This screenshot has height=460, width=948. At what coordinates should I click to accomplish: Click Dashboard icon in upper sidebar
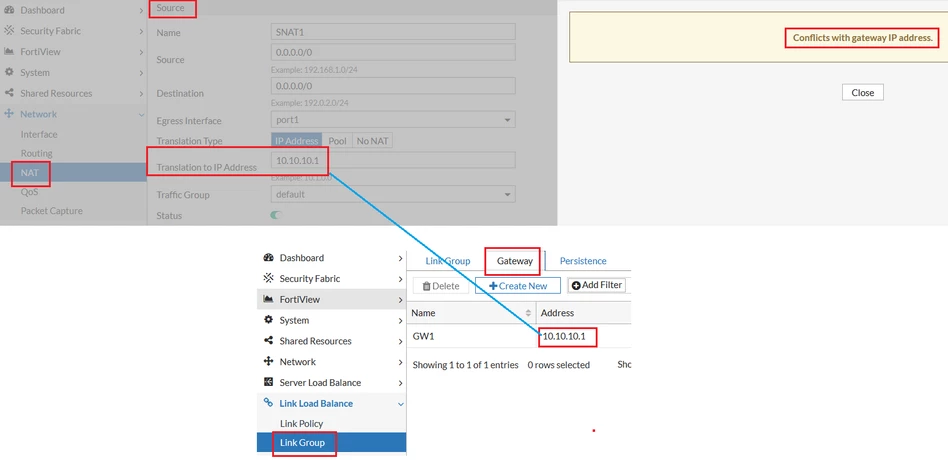click(x=9, y=10)
